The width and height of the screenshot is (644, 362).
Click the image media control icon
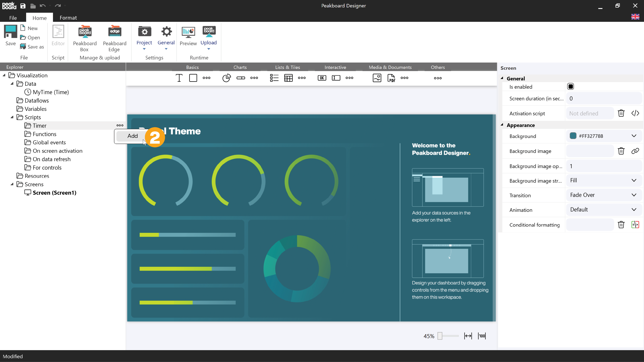pos(377,78)
